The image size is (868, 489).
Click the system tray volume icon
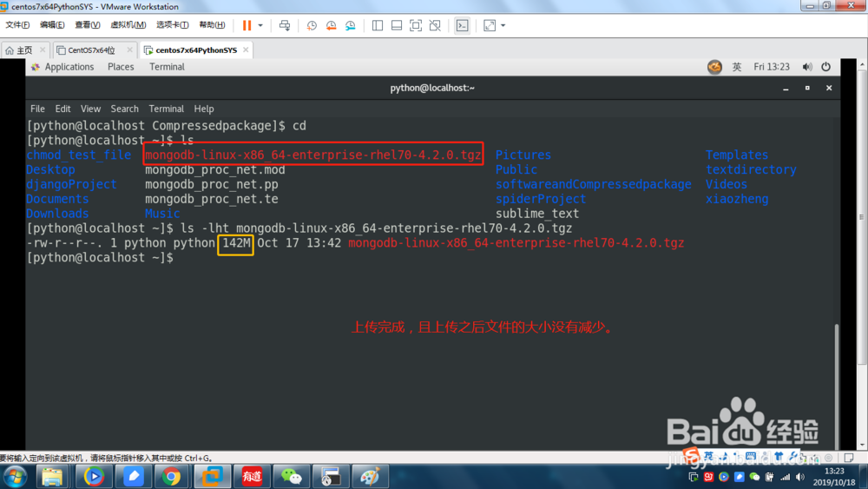pyautogui.click(x=800, y=477)
